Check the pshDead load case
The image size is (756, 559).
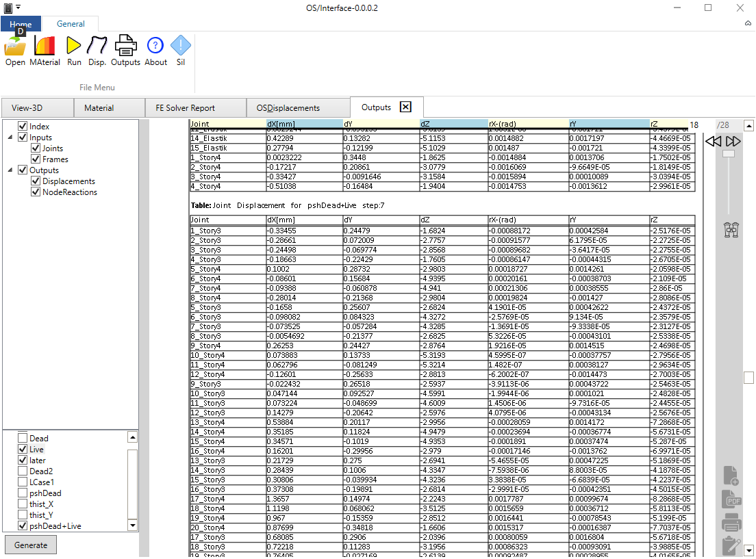click(22, 493)
